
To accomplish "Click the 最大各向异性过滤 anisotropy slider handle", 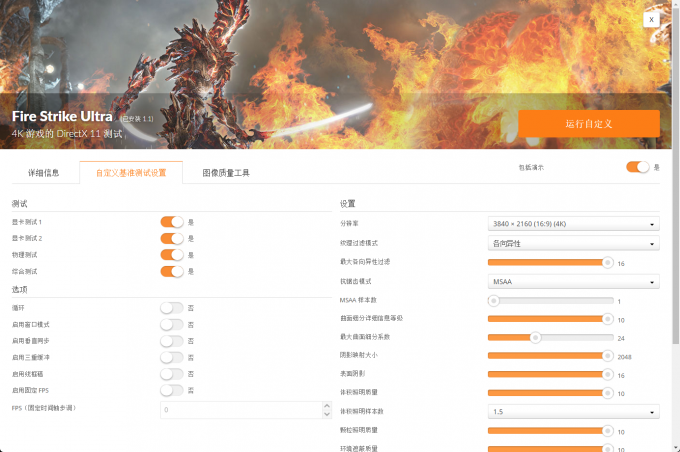I will coord(608,262).
